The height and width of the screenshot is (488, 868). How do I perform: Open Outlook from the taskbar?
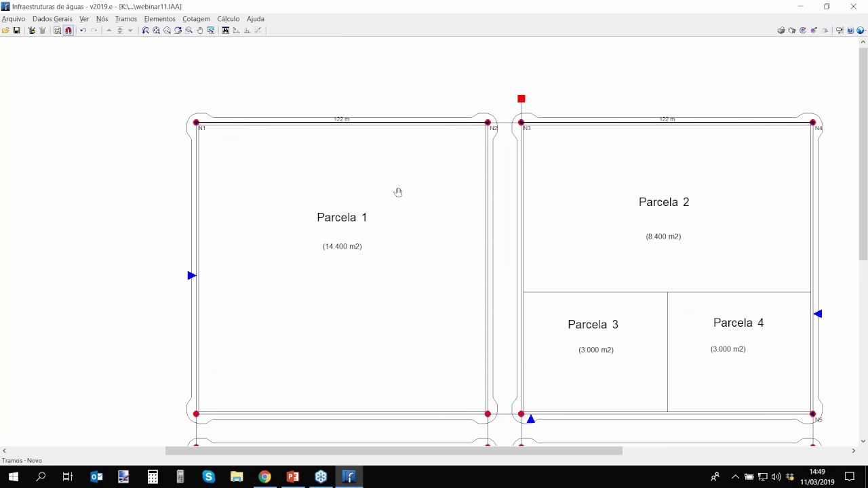coord(96,477)
